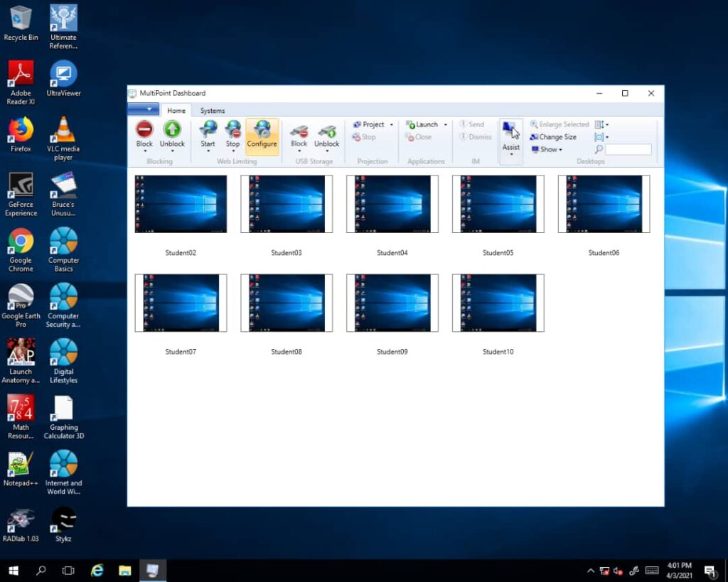Select the Notepad++ desktop icon
Viewport: 728px width, 582px height.
coord(21,468)
